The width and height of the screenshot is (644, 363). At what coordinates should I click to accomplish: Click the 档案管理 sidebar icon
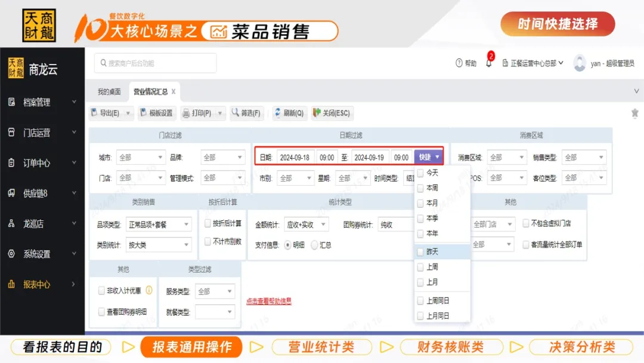point(11,102)
